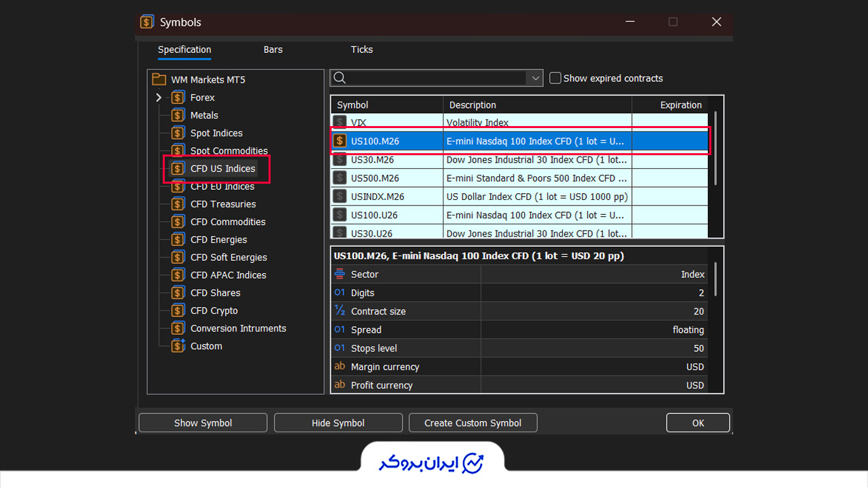Click the US100.M26 symbol dollar icon

[340, 141]
